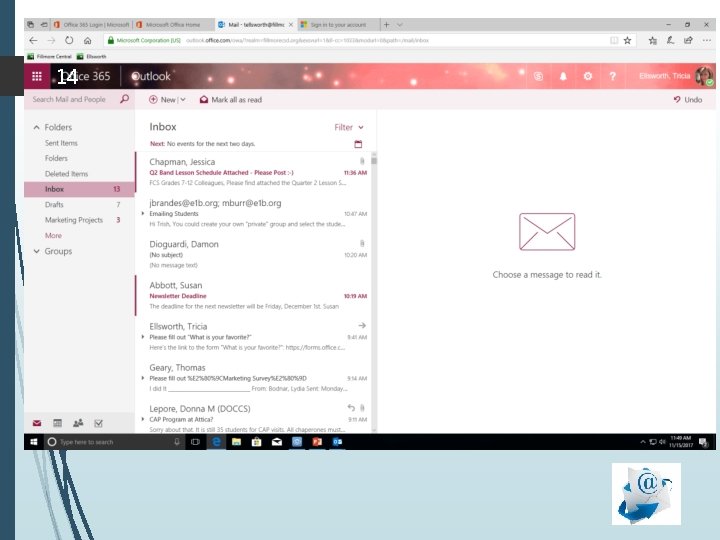Open the browser more options menu
The image size is (720, 540).
[706, 40]
